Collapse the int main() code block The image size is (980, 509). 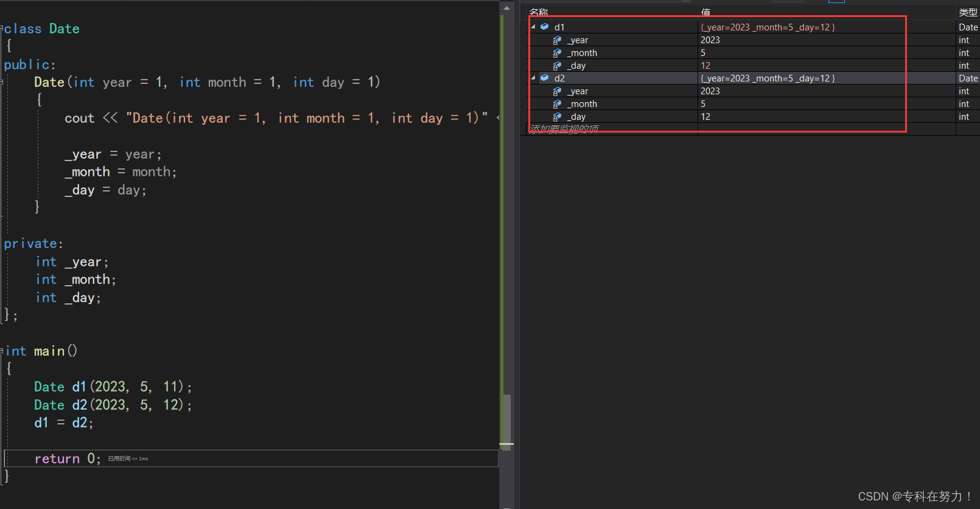2,351
